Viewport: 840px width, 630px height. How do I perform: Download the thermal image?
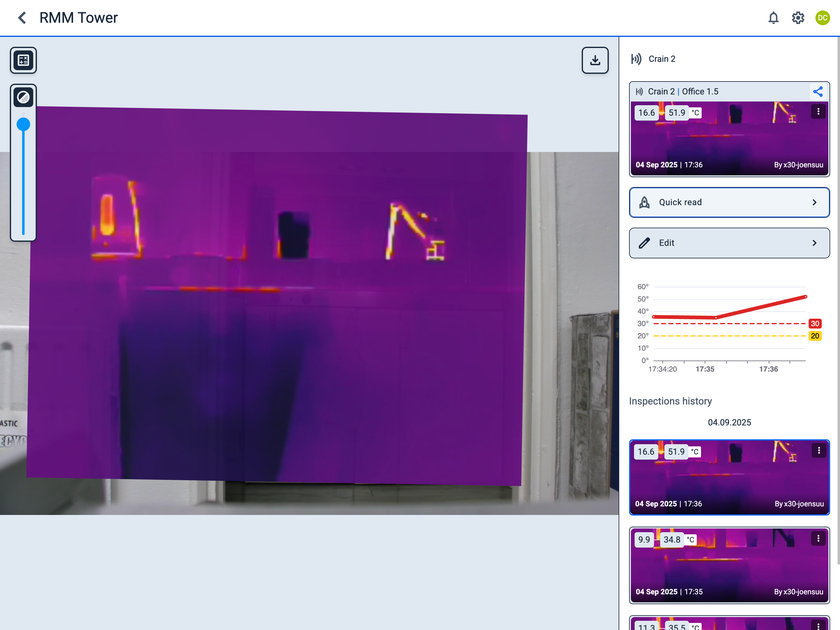[x=595, y=60]
